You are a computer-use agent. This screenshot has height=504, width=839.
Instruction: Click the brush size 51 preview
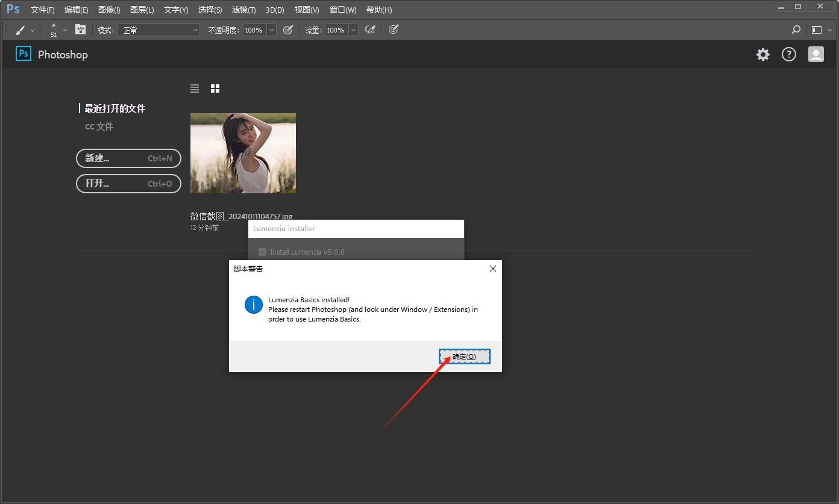[x=54, y=30]
